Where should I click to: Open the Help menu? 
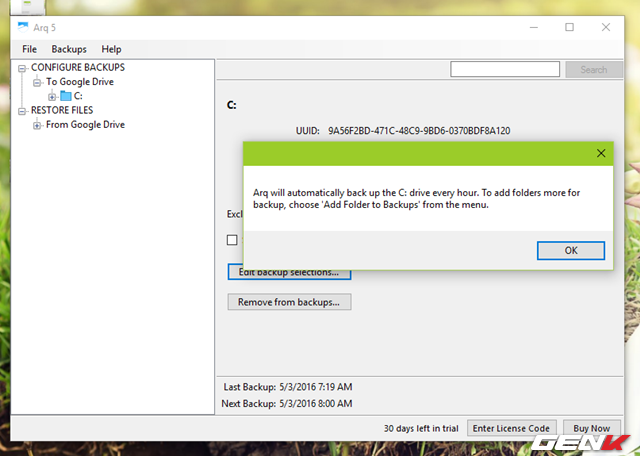coord(111,49)
